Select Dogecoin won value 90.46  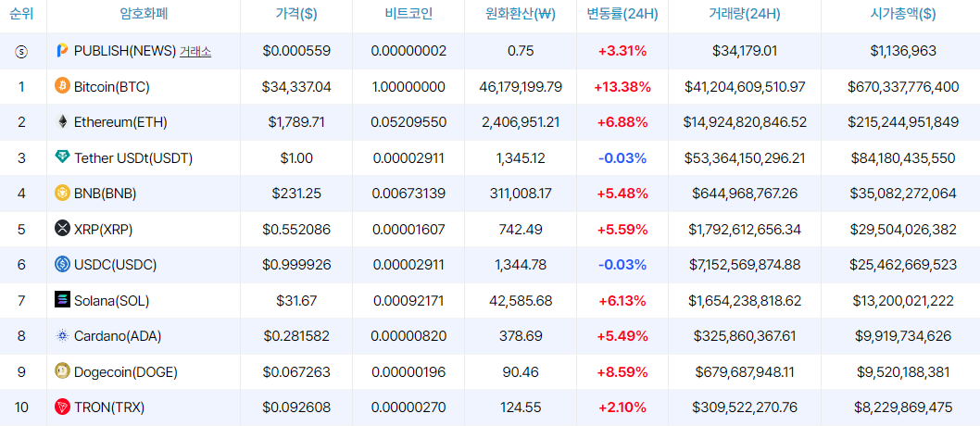click(521, 372)
